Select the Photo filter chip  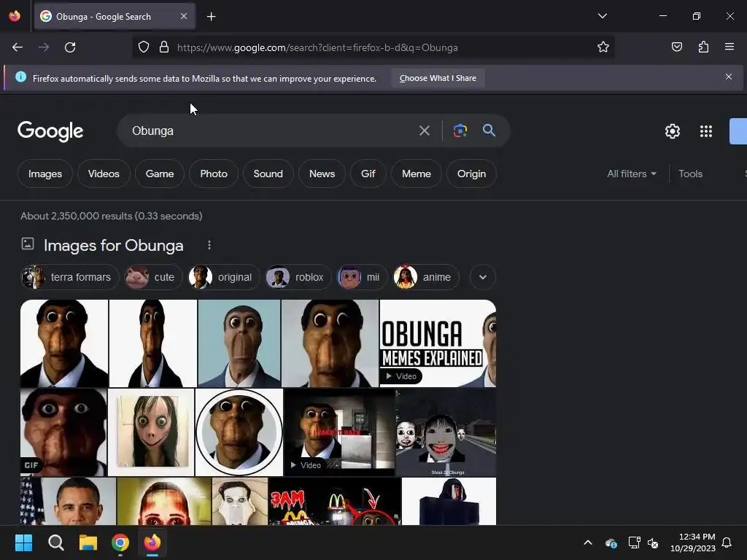tap(214, 174)
